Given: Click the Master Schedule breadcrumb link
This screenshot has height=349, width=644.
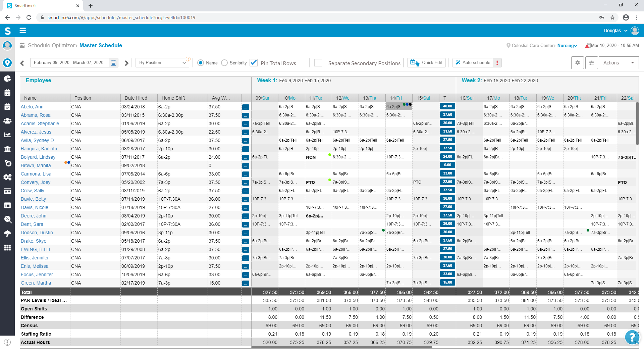Looking at the screenshot, I should pos(101,45).
